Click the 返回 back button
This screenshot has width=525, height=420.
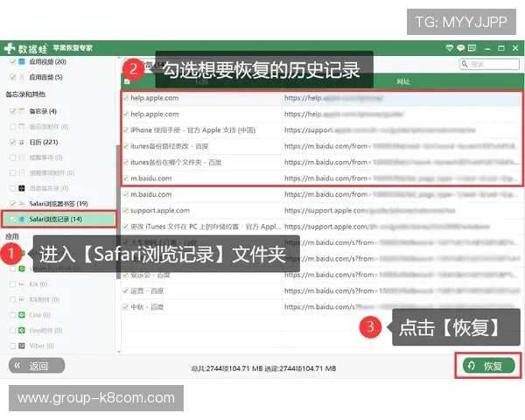(x=37, y=366)
